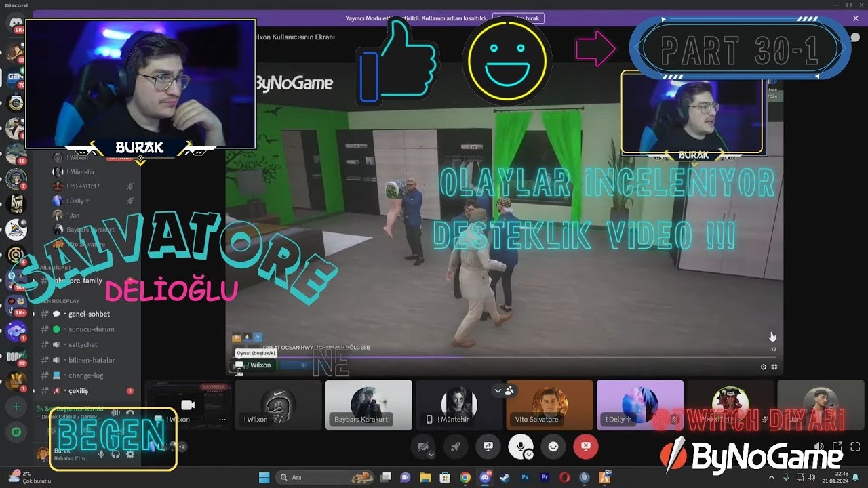Open Discord home direct messages icon

click(16, 23)
